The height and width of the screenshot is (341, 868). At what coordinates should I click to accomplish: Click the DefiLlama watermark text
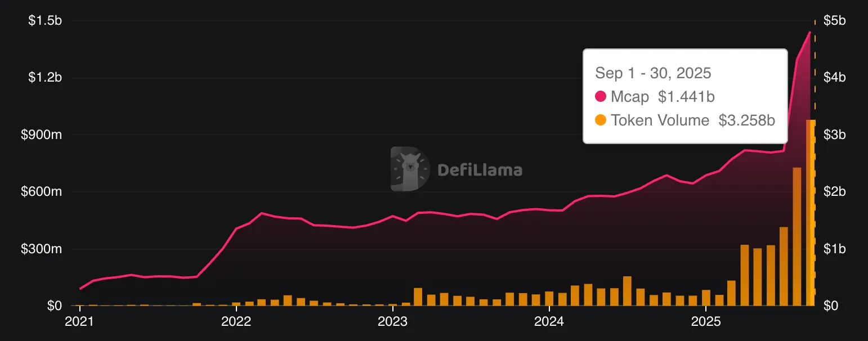coord(480,170)
